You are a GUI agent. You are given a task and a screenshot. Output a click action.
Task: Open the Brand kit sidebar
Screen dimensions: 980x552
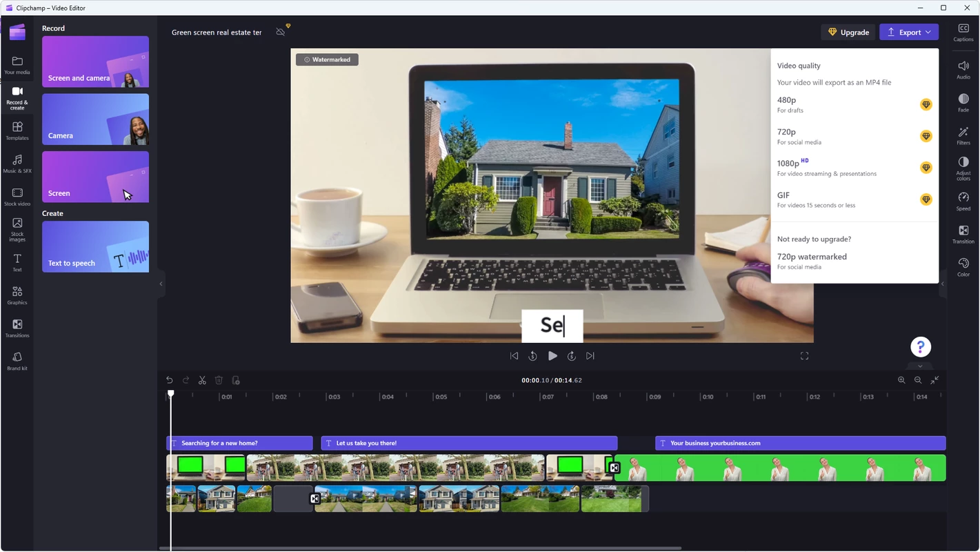click(x=17, y=361)
